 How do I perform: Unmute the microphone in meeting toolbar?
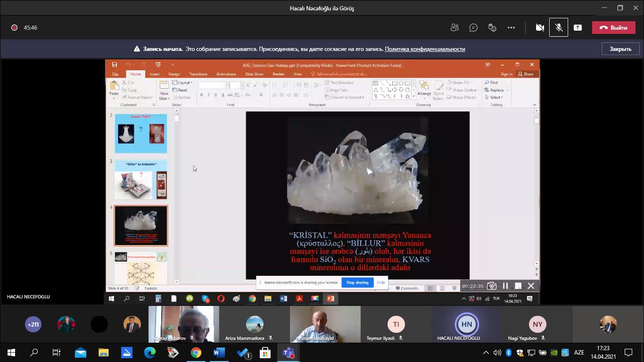[559, 28]
